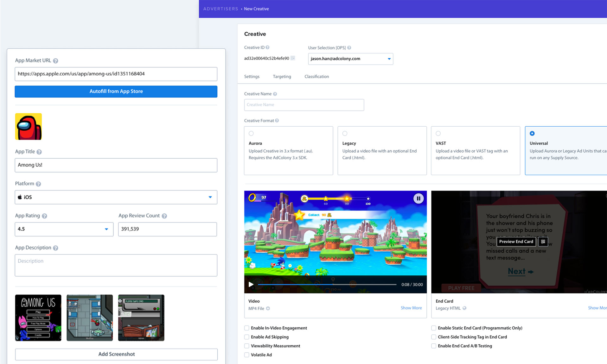Select the Universal creative format

point(532,134)
